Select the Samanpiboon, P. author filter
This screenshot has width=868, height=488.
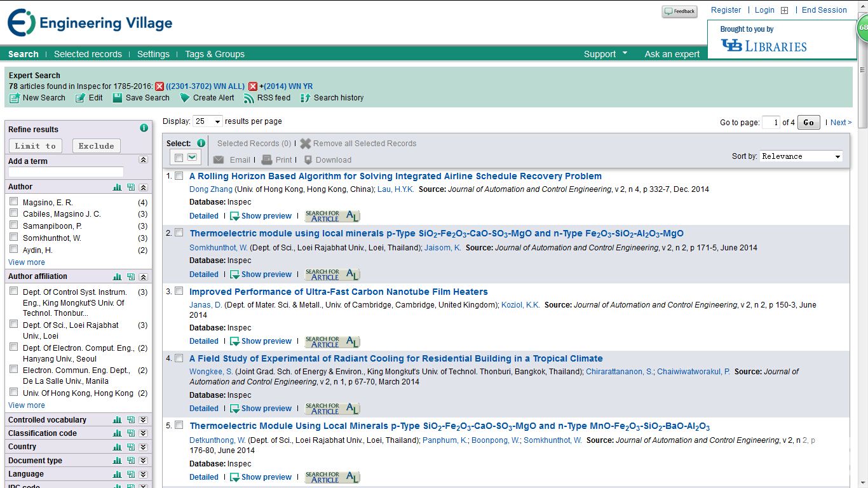(14, 225)
